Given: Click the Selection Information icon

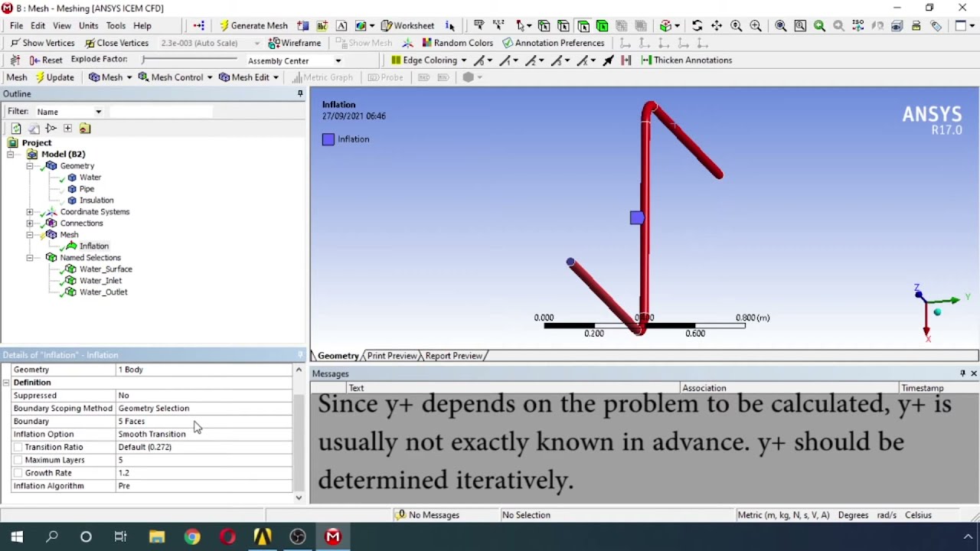Looking at the screenshot, I should 449,25.
